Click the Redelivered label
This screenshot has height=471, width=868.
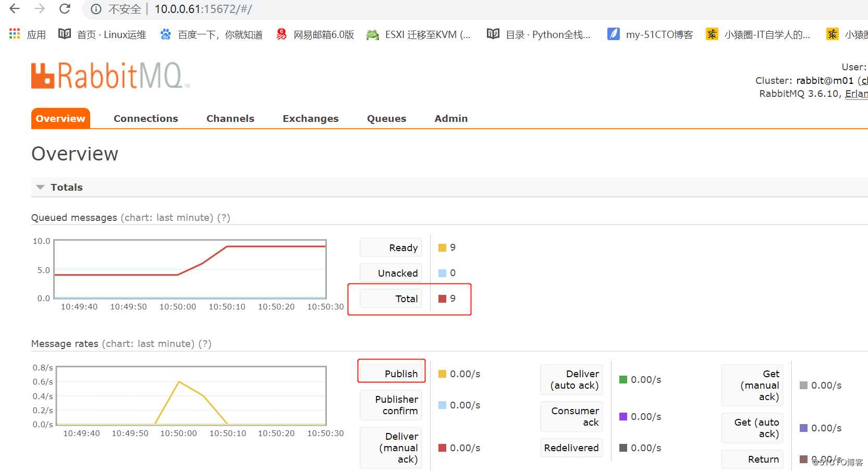572,448
